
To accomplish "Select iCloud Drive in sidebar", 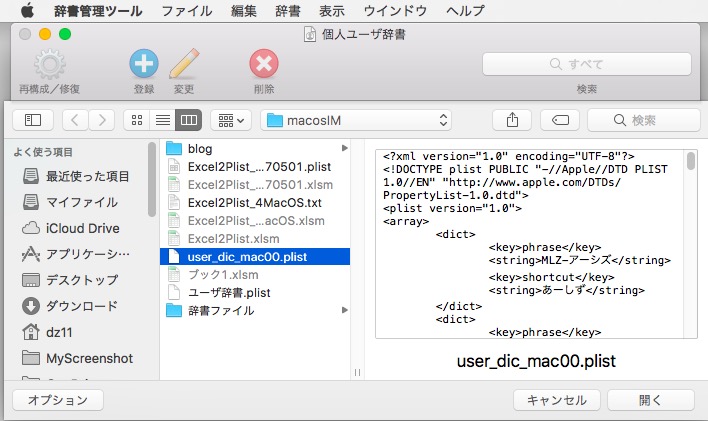I will pyautogui.click(x=71, y=228).
